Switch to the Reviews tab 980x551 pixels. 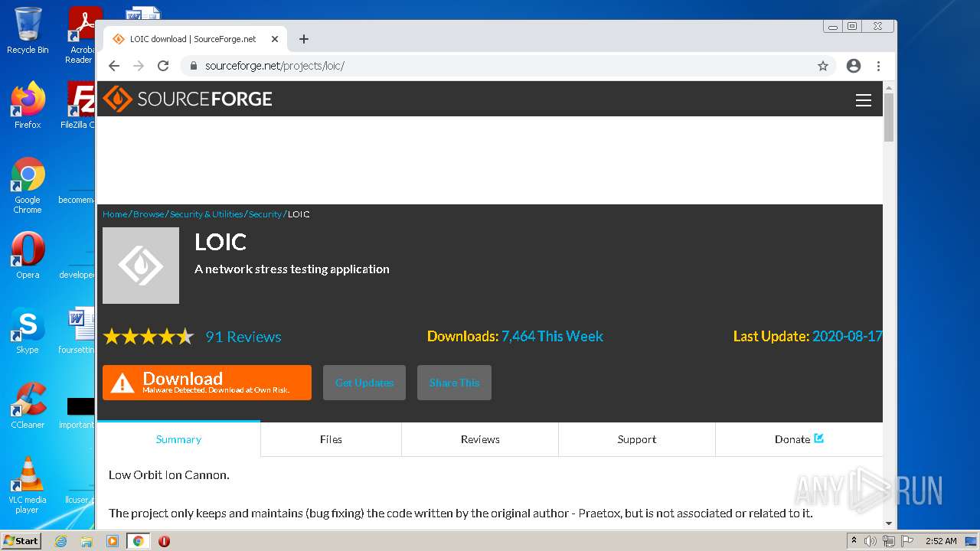pyautogui.click(x=480, y=439)
